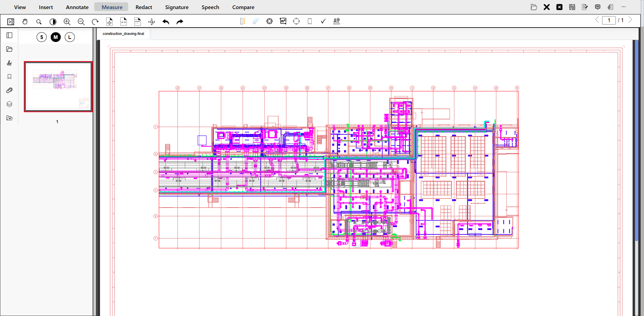Open the Redact tab
Viewport: 644px width, 316px height.
(144, 7)
